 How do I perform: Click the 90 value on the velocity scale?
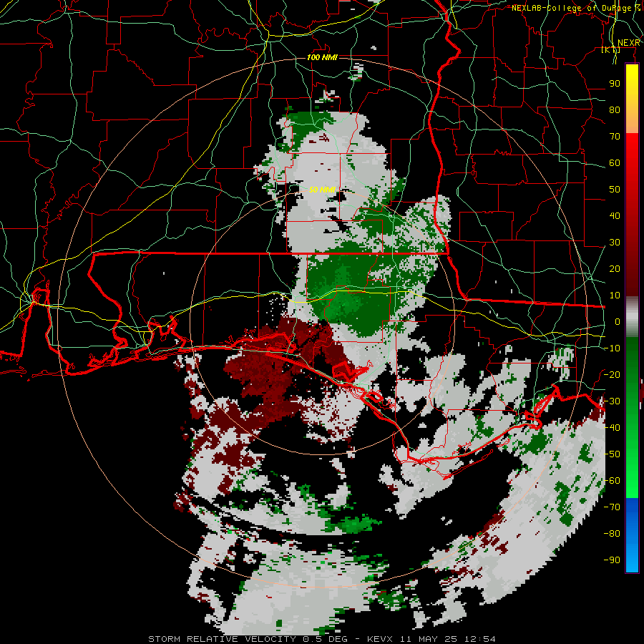(615, 84)
